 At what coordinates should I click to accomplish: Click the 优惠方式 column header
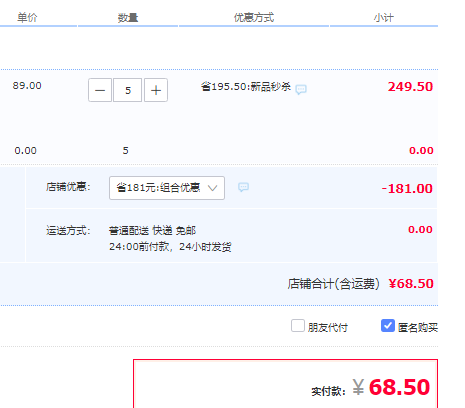[254, 17]
